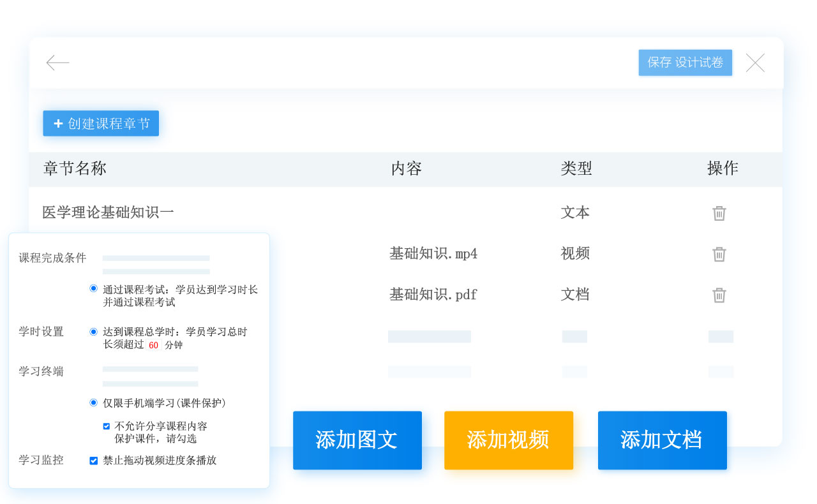Screen dimensions: 817x504
Task: Click the 章节名称 column header
Action: coord(75,169)
